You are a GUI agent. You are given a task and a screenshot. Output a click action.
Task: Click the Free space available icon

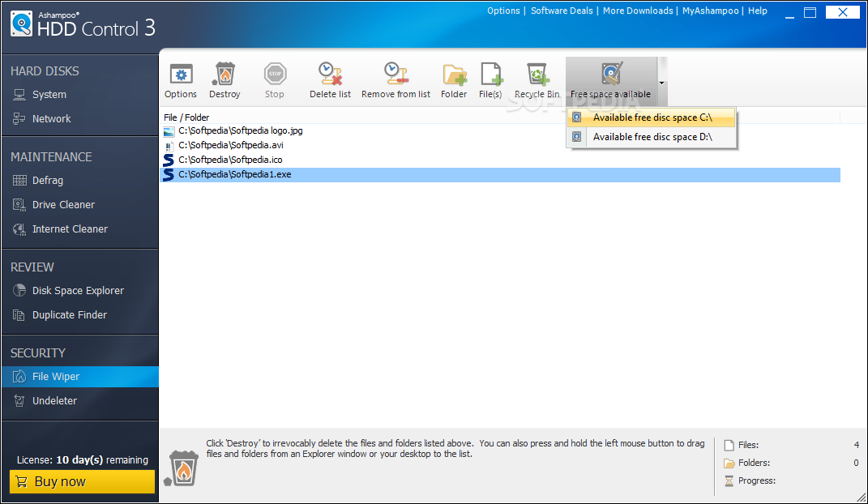(x=611, y=74)
